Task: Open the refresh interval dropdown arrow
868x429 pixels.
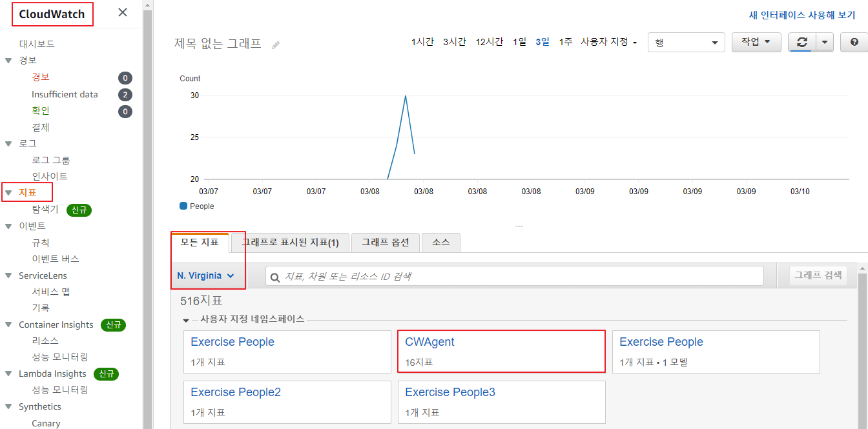Action: 825,42
